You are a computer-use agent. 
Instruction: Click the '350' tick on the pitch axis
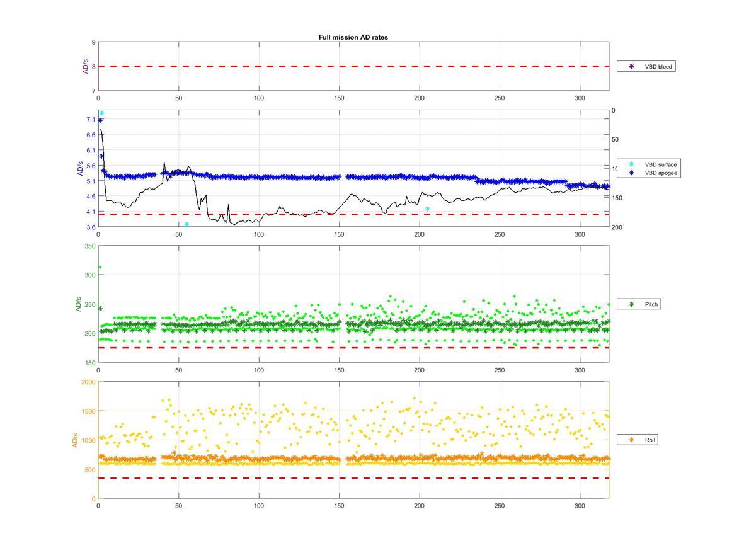coord(90,246)
